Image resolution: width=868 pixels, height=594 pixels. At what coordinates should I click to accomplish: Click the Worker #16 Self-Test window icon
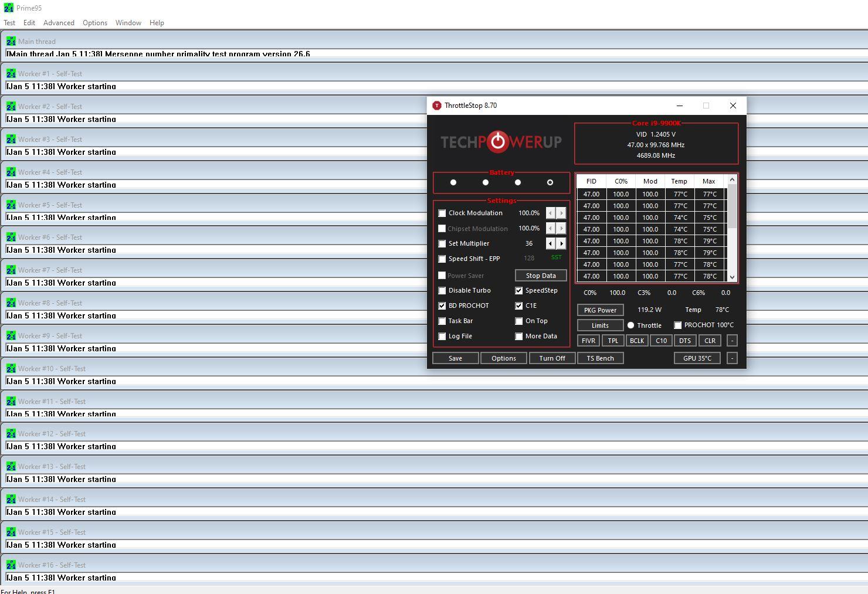pos(11,565)
